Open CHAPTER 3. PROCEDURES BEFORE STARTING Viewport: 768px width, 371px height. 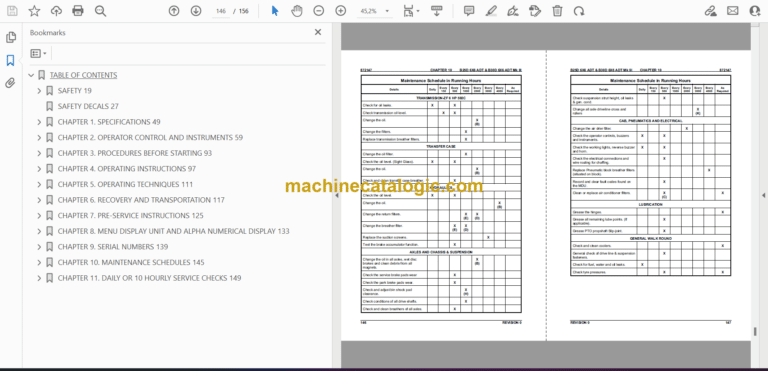pos(135,153)
